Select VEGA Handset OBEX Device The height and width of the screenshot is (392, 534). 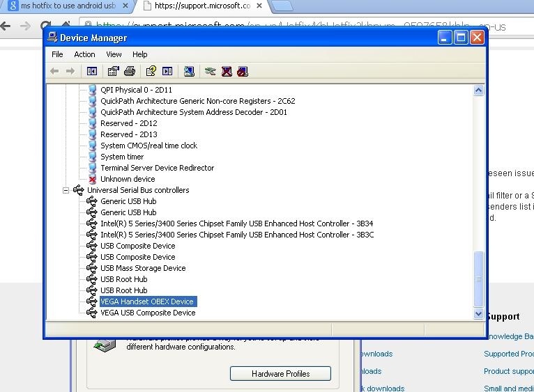click(x=147, y=301)
